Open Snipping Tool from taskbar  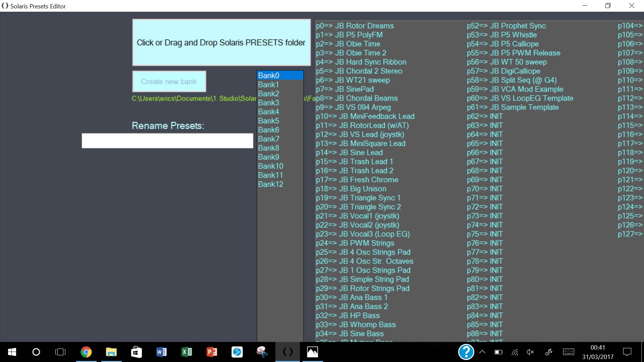(x=262, y=352)
